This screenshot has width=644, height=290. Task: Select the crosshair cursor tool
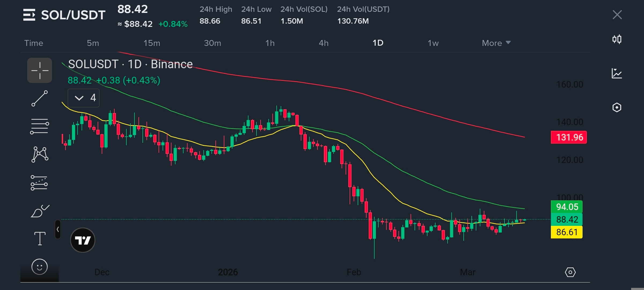tap(39, 70)
